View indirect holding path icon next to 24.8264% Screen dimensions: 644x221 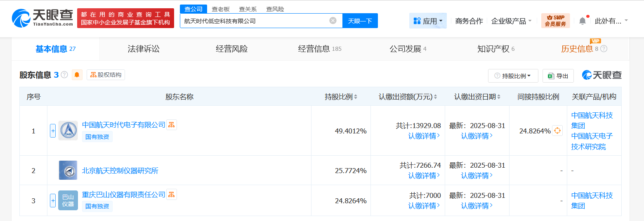pyautogui.click(x=557, y=131)
